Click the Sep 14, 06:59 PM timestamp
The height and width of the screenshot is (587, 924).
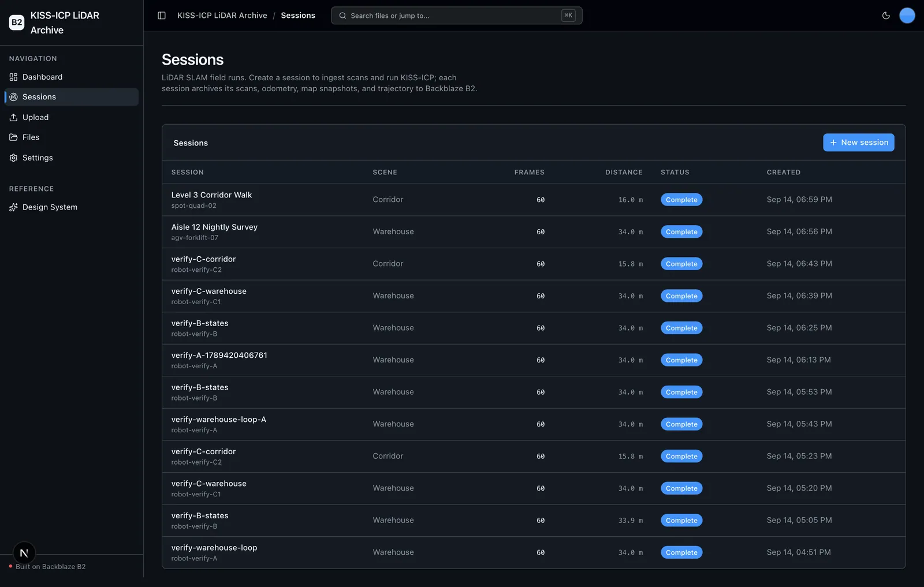click(799, 200)
